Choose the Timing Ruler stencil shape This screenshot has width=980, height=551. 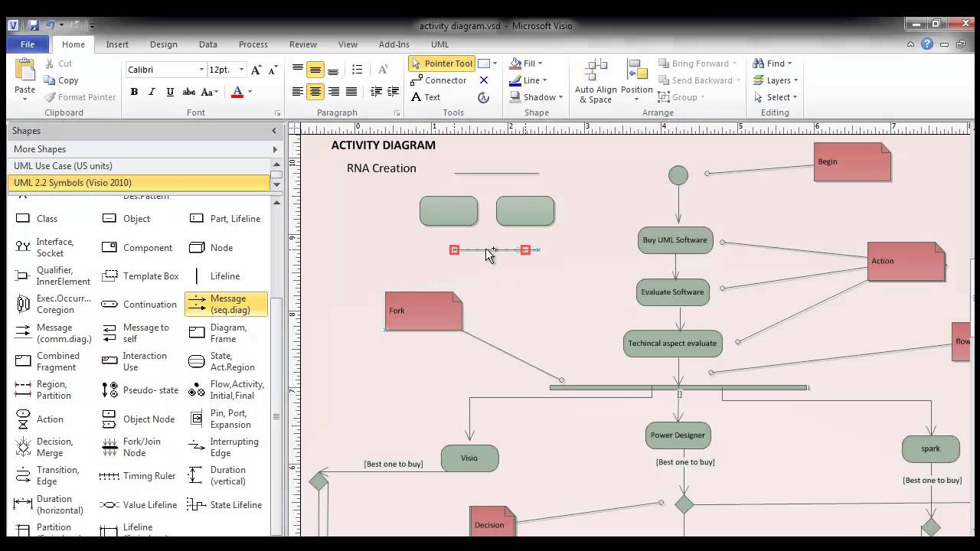coord(139,476)
